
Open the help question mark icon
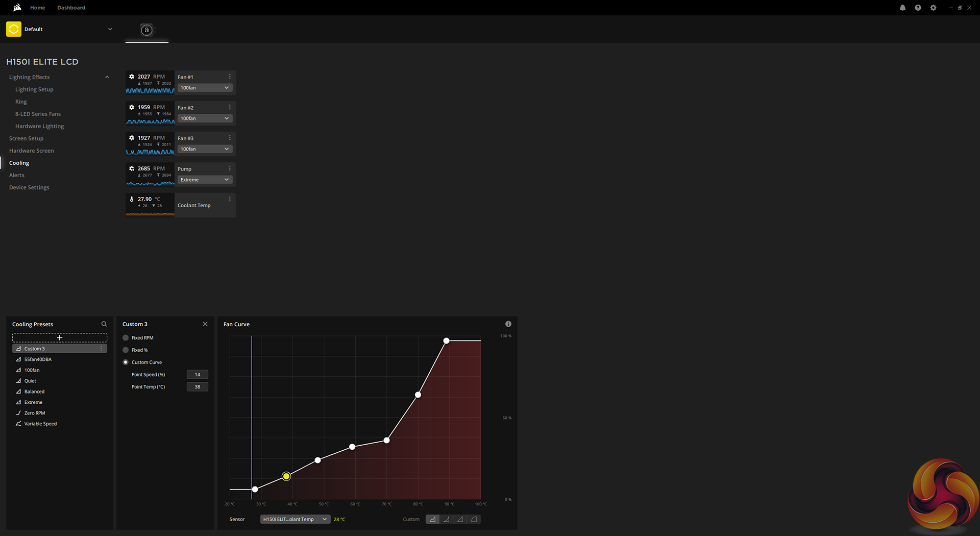coord(918,8)
